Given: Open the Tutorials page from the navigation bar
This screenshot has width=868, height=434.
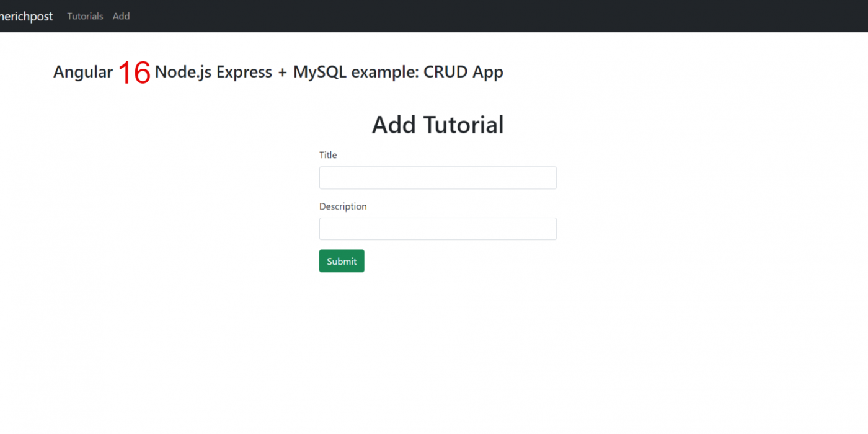Looking at the screenshot, I should pyautogui.click(x=85, y=16).
